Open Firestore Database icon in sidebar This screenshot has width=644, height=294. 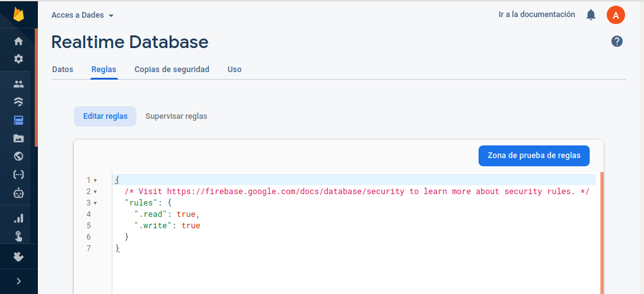[18, 102]
